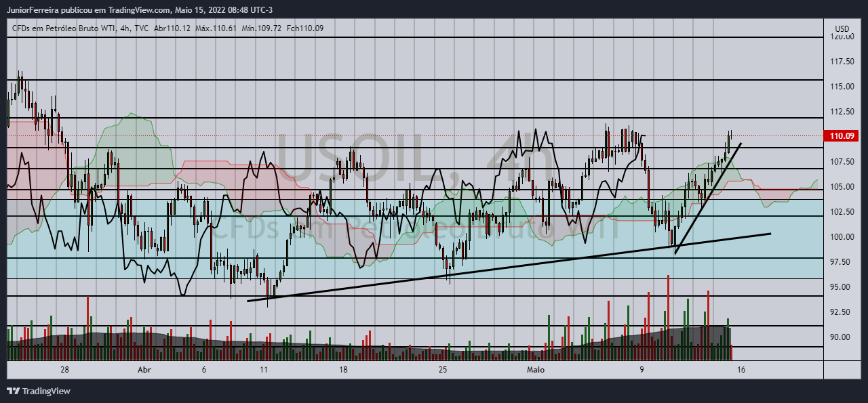Click the current price label 110.09
Image resolution: width=868 pixels, height=403 pixels.
(x=843, y=136)
